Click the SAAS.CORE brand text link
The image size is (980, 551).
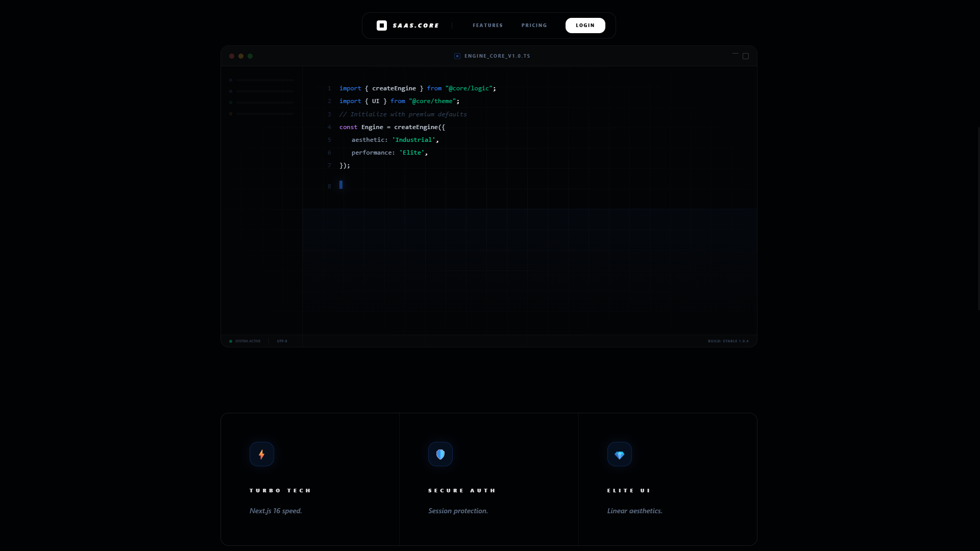(415, 26)
